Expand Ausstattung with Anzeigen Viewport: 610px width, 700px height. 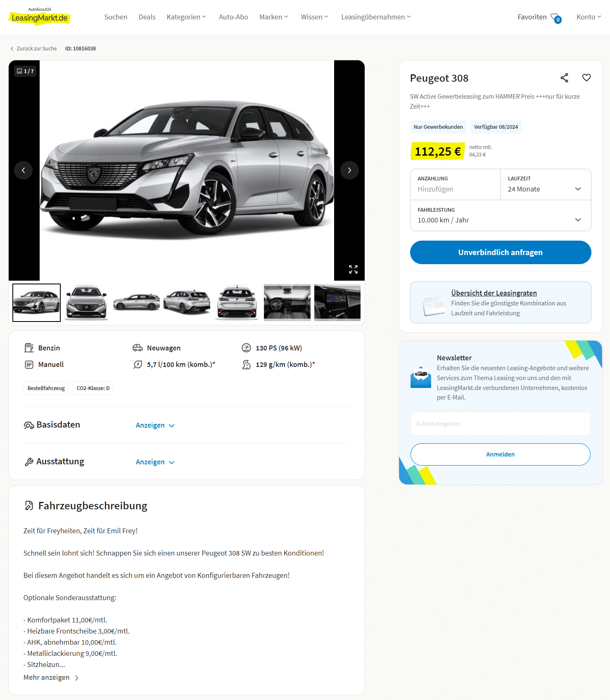[x=155, y=462]
